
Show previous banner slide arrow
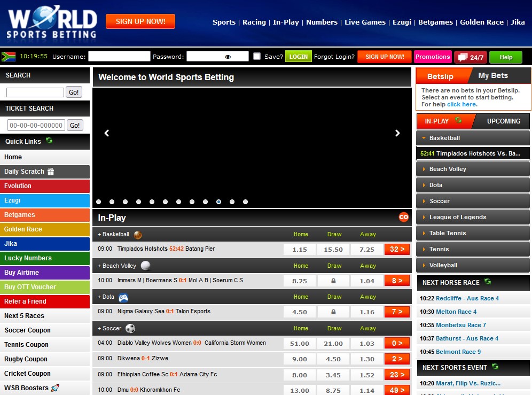pos(106,133)
